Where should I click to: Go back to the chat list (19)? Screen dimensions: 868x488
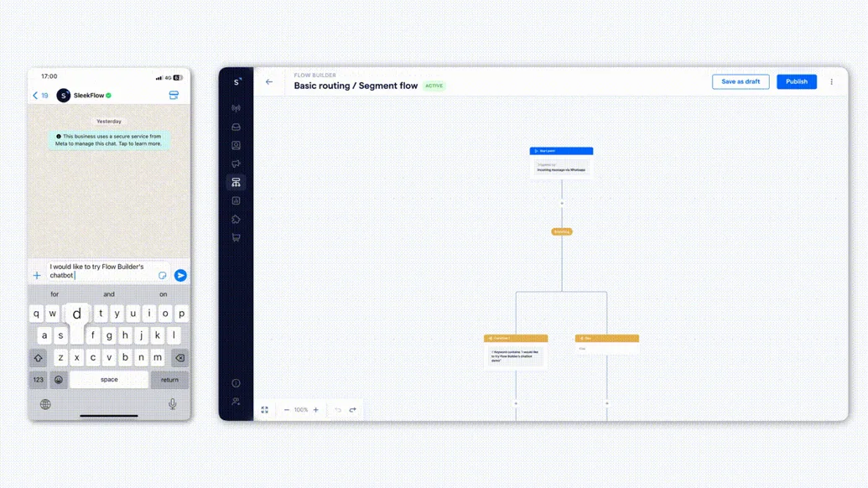click(x=40, y=96)
